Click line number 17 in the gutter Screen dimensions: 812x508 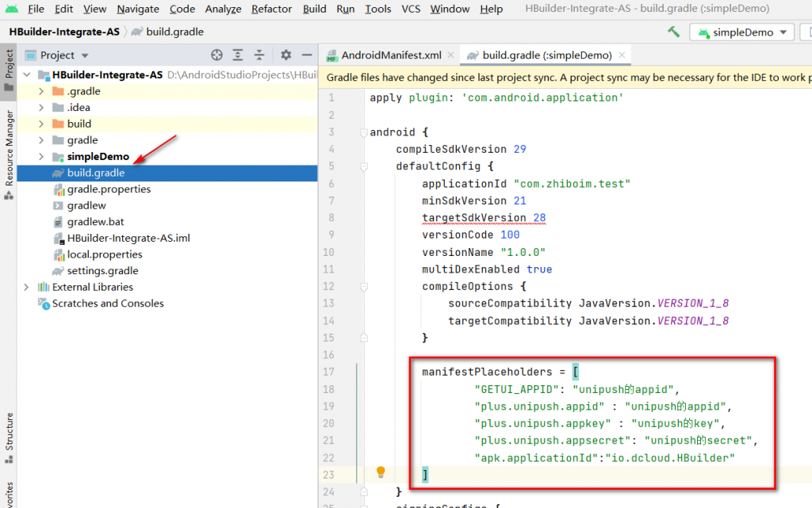point(328,372)
